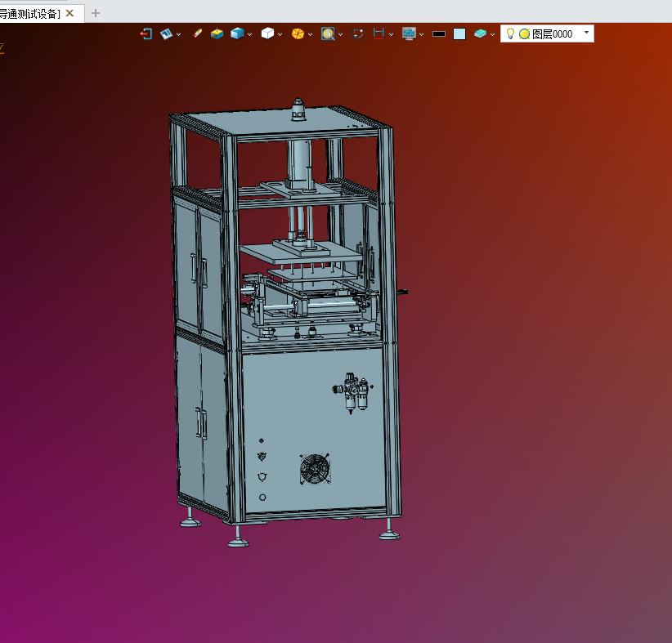Click the air filter regulator on model
This screenshot has width=672, height=643.
tap(352, 392)
